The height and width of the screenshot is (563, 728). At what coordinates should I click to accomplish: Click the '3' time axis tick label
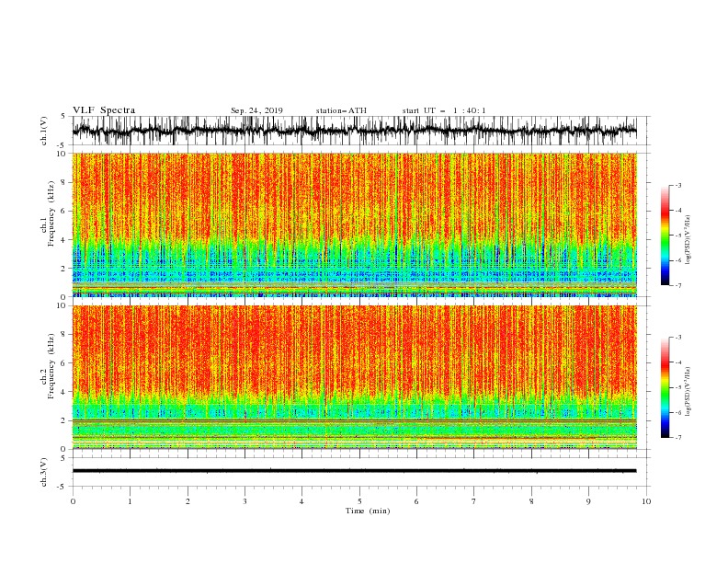point(245,501)
